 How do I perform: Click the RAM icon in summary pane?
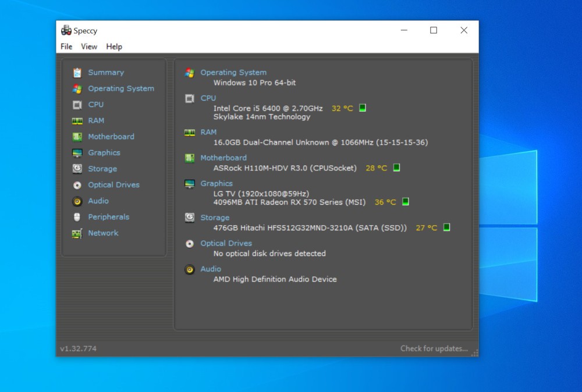[x=190, y=133]
